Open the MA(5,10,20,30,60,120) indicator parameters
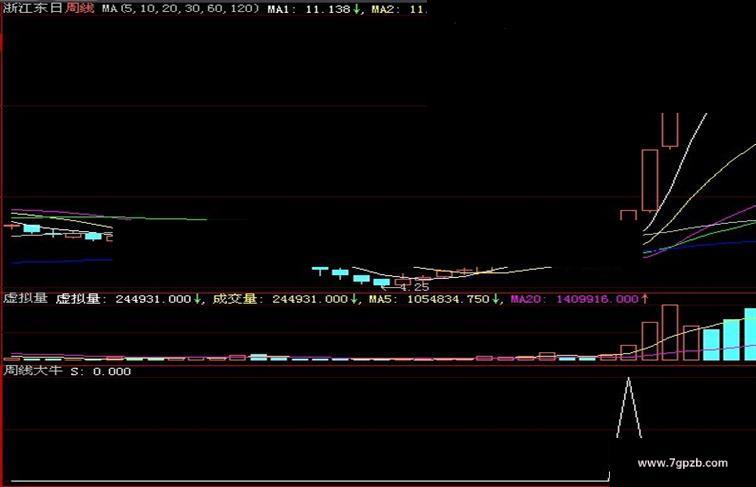Screen dimensions: 756x487 [180, 9]
